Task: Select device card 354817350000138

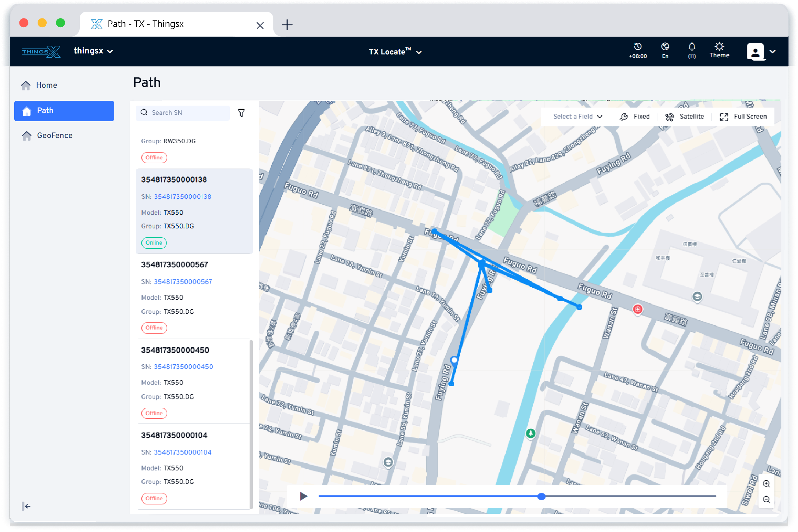Action: tap(194, 211)
